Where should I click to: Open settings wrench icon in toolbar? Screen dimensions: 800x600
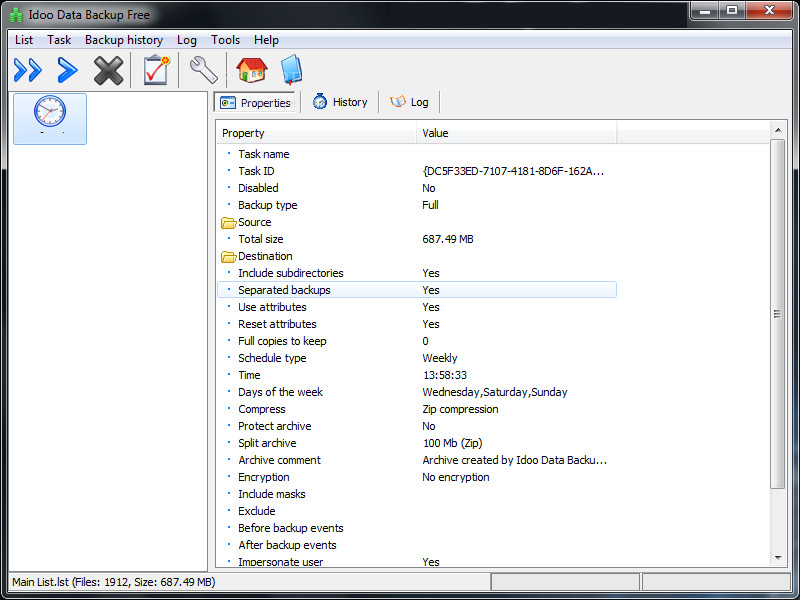tap(204, 70)
